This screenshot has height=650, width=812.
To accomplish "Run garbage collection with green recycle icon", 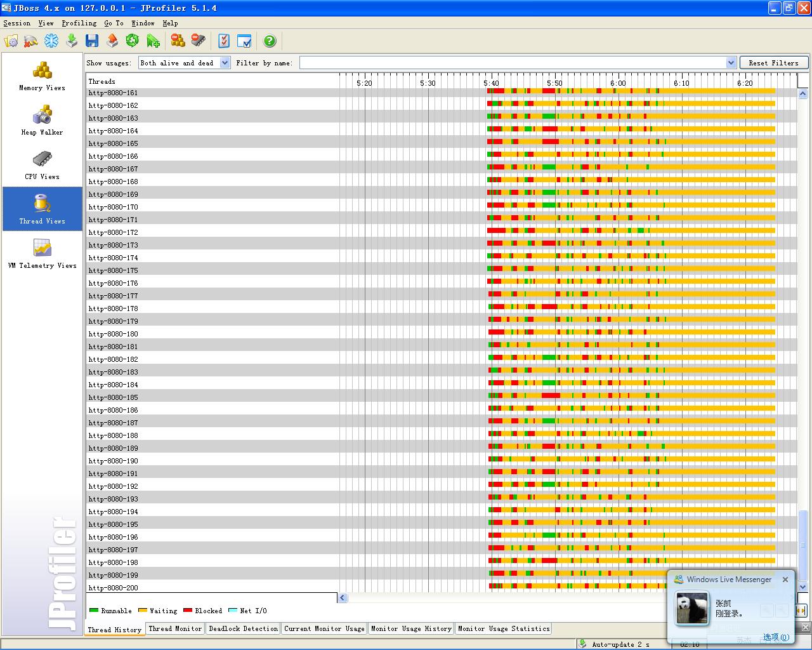I will [133, 41].
